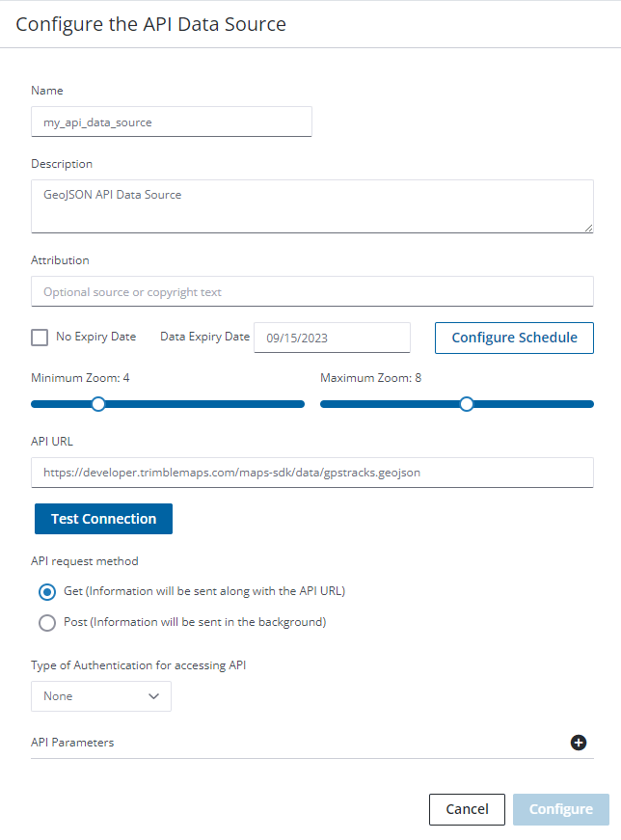Click the Maximum Zoom slider handle

(x=467, y=404)
